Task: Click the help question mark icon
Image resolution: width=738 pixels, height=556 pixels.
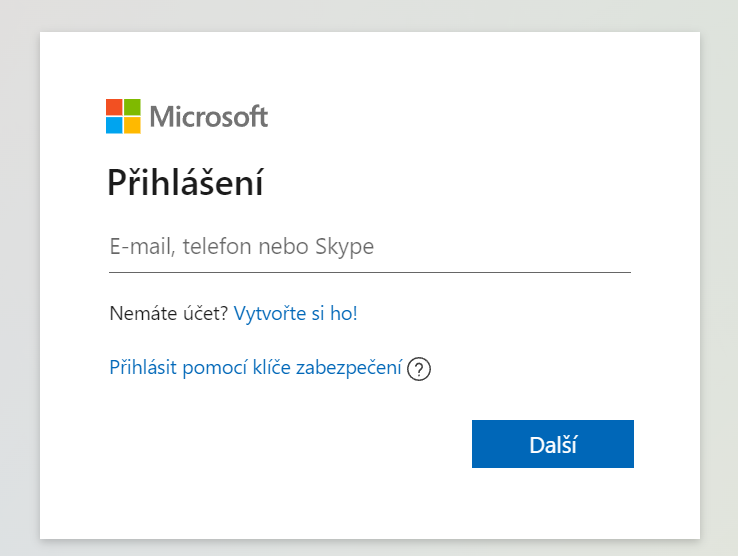Action: point(418,369)
